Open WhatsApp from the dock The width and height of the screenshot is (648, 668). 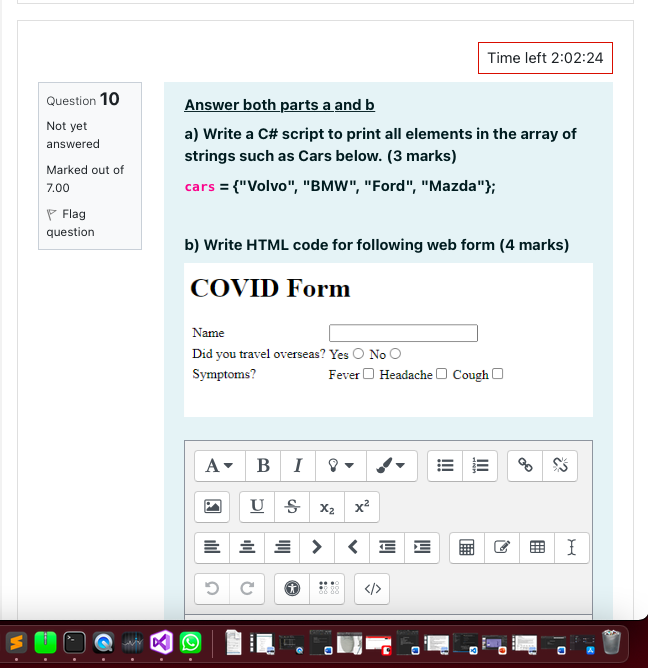pyautogui.click(x=190, y=642)
